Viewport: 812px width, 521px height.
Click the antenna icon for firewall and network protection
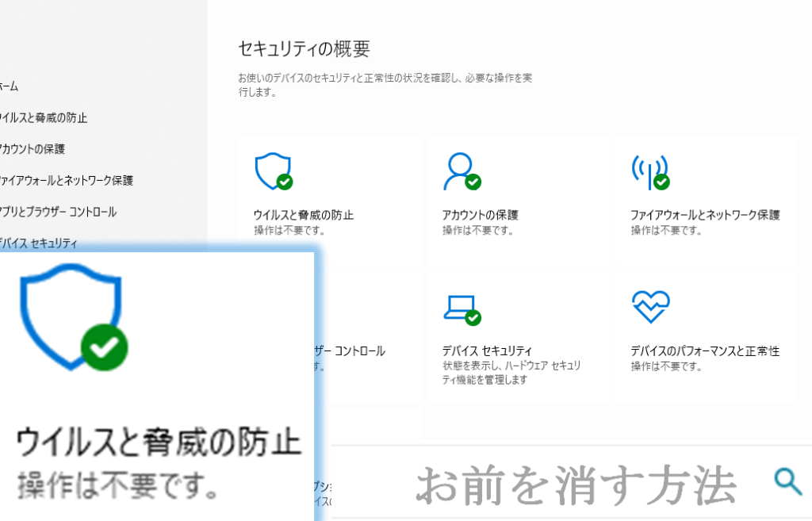[649, 170]
